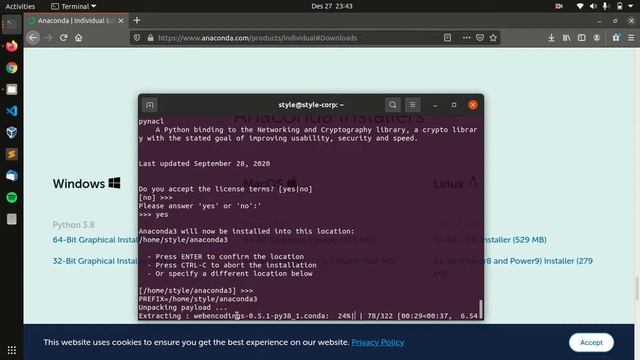
Task: Download Windows 64-Bit Graphical Installer
Action: pyautogui.click(x=96, y=240)
